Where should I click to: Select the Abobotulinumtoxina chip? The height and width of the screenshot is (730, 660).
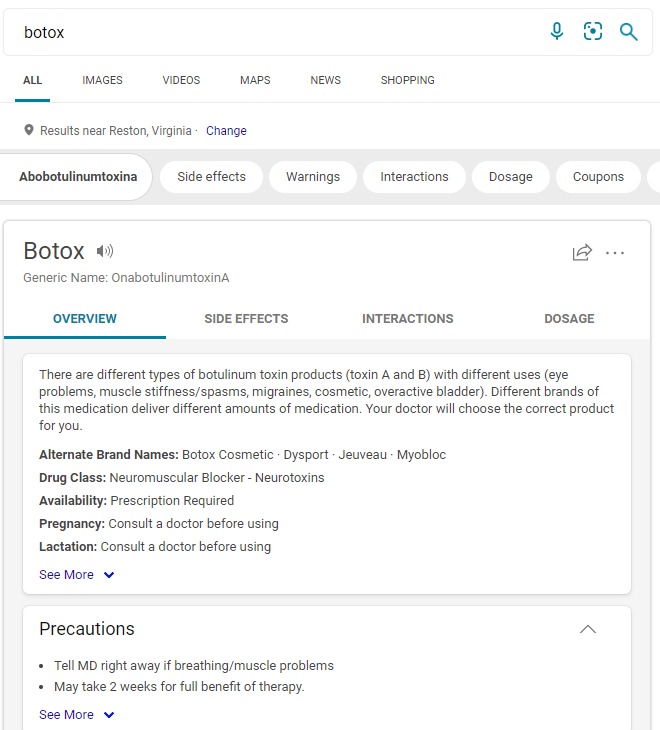78,177
